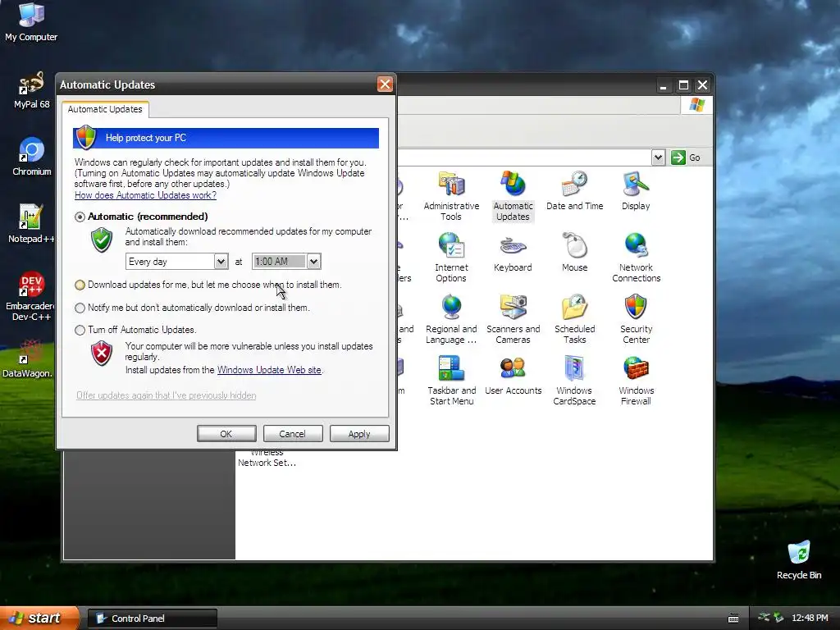The image size is (840, 630).
Task: Switch to the Automatic Updates tab
Action: click(105, 109)
